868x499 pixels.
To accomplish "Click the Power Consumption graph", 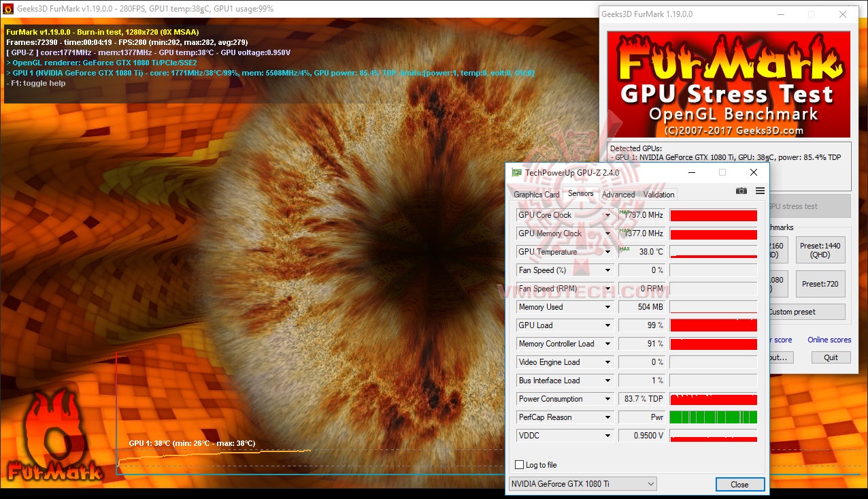I will coord(714,399).
